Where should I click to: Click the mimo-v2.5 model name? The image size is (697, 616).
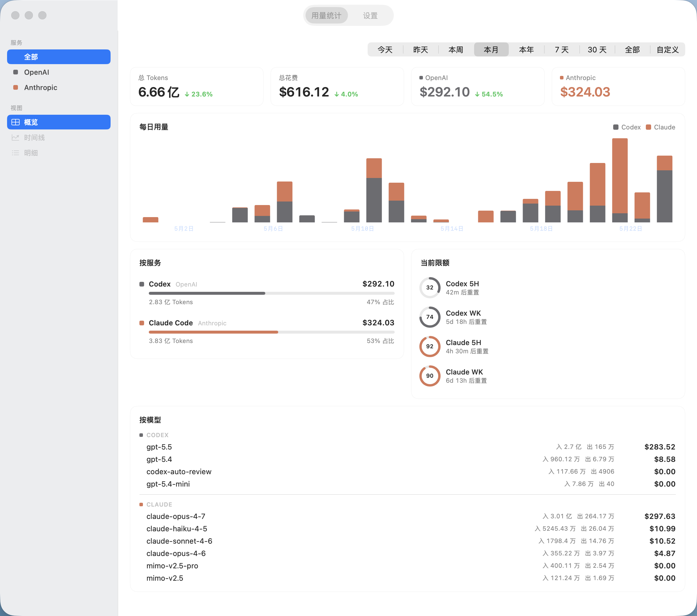pos(165,578)
